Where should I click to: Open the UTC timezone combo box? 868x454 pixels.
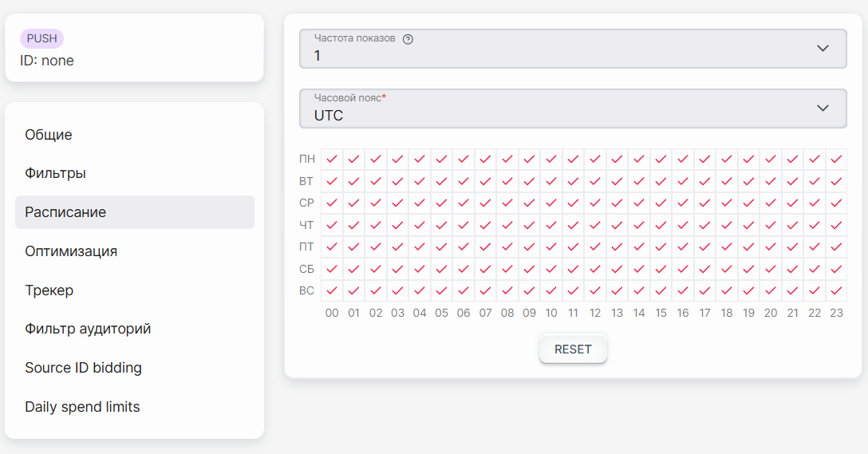573,109
